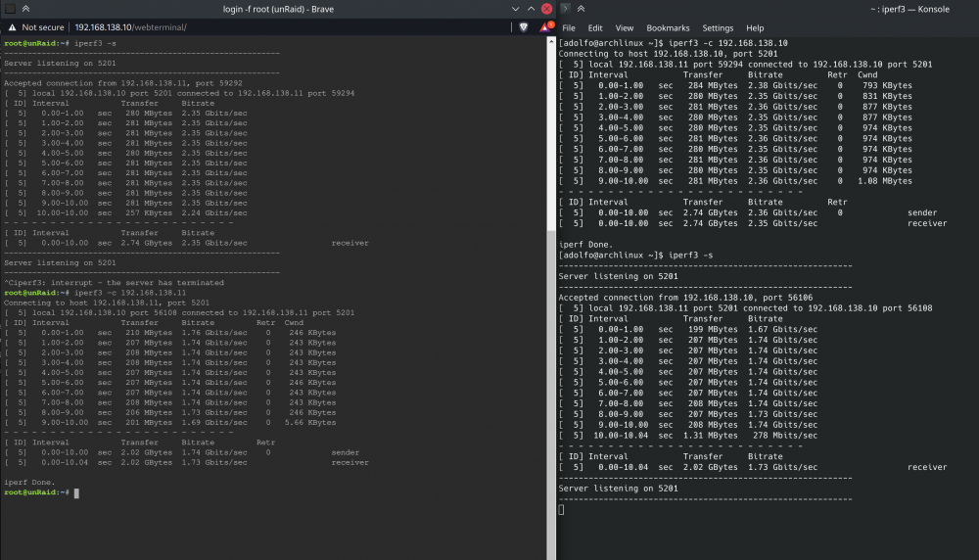Click web terminal row with Cwnd 5.66 KBytes
Image resolution: width=979 pixels, height=560 pixels.
click(x=169, y=423)
